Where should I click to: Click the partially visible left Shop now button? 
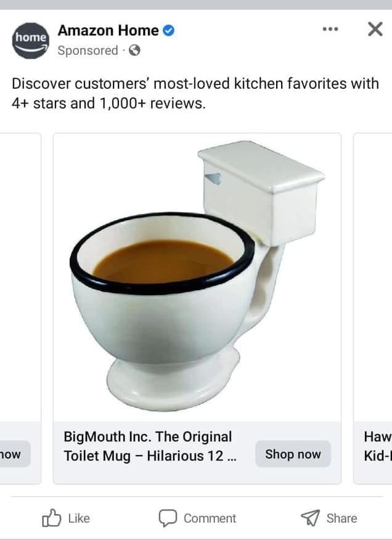point(15,454)
